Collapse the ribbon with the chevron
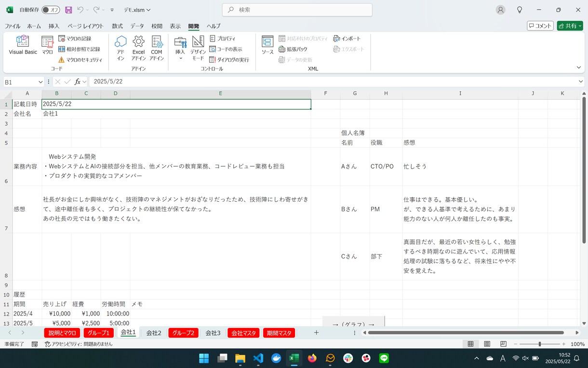This screenshot has width=588, height=368. pos(579,67)
